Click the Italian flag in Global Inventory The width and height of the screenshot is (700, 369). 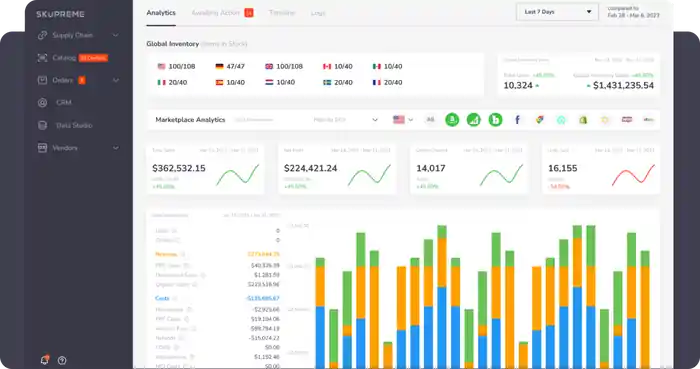pyautogui.click(x=161, y=83)
